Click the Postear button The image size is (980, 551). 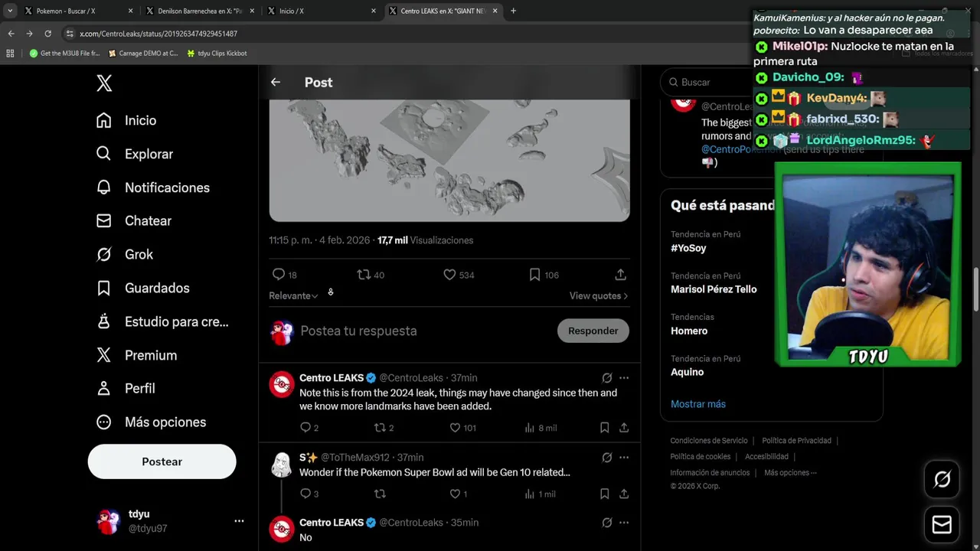(162, 461)
